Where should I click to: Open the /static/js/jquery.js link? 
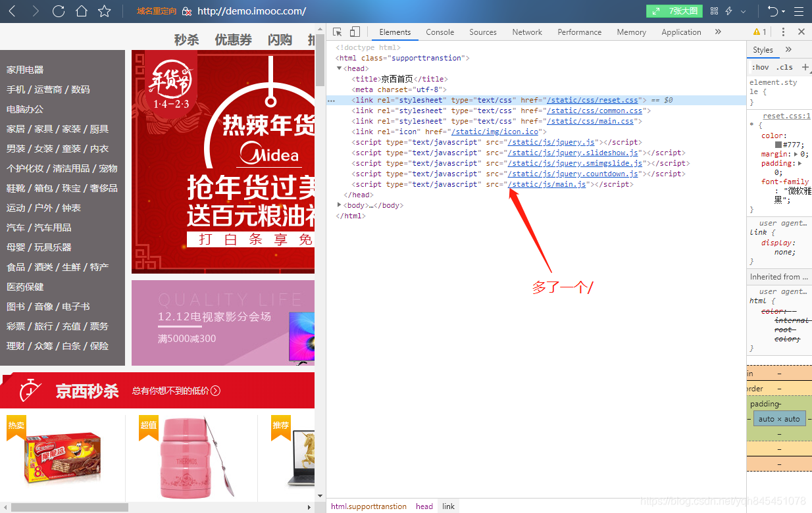click(551, 142)
